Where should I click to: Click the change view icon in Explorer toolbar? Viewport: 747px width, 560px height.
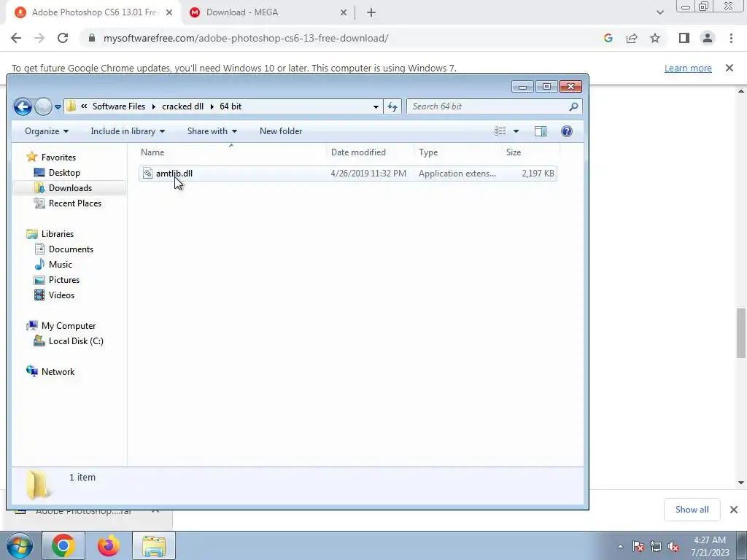[x=500, y=131]
